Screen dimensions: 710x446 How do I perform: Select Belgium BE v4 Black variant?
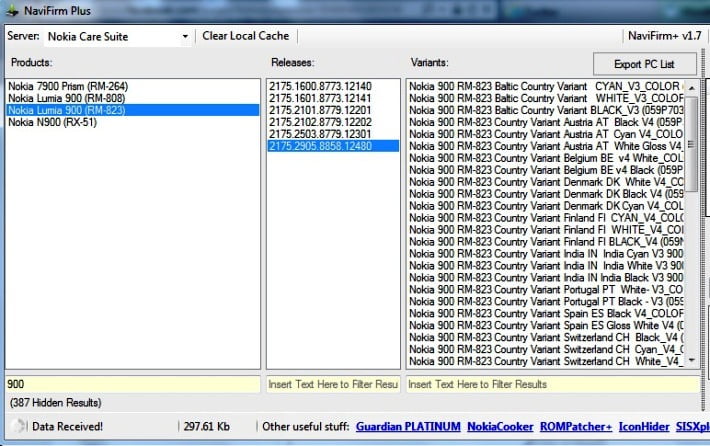coord(546,170)
